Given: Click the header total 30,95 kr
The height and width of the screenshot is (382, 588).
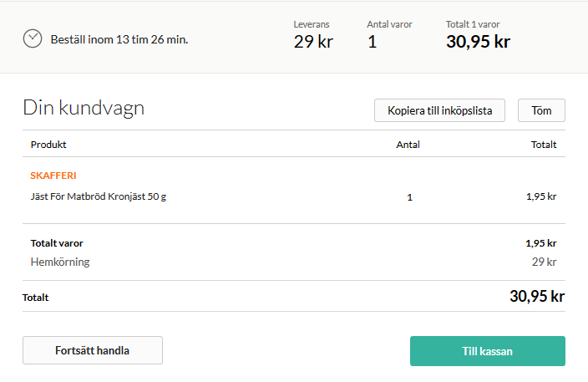Looking at the screenshot, I should pos(478,41).
